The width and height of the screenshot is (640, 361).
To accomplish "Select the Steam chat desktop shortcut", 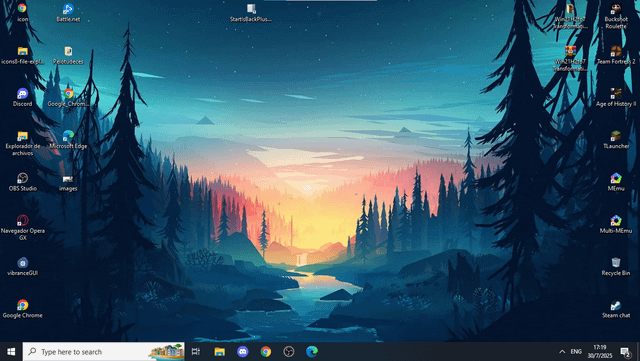I will (x=616, y=309).
